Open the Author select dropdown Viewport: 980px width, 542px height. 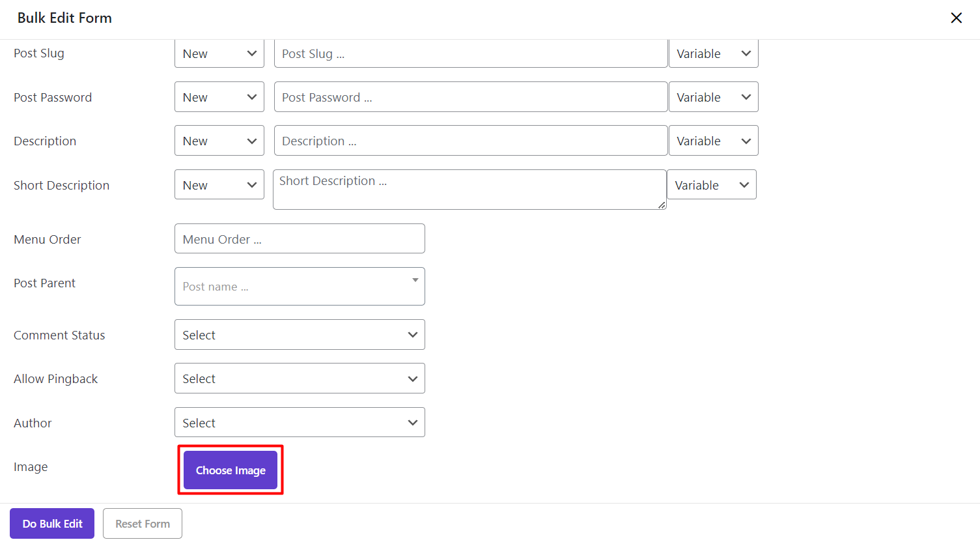point(300,423)
